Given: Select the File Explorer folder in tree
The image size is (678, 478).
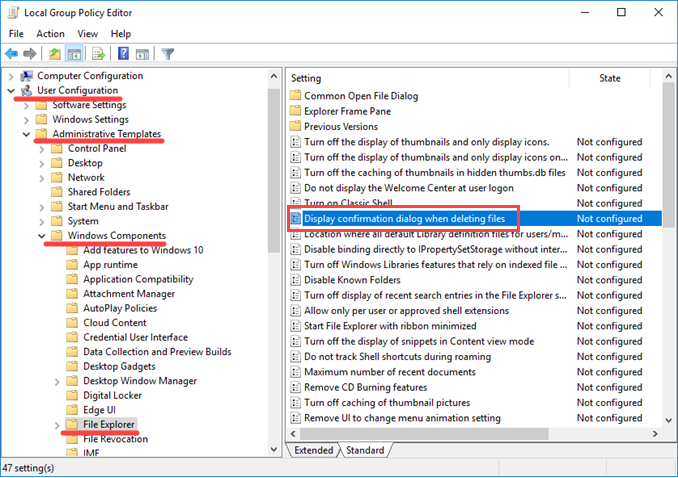Looking at the screenshot, I should (108, 425).
